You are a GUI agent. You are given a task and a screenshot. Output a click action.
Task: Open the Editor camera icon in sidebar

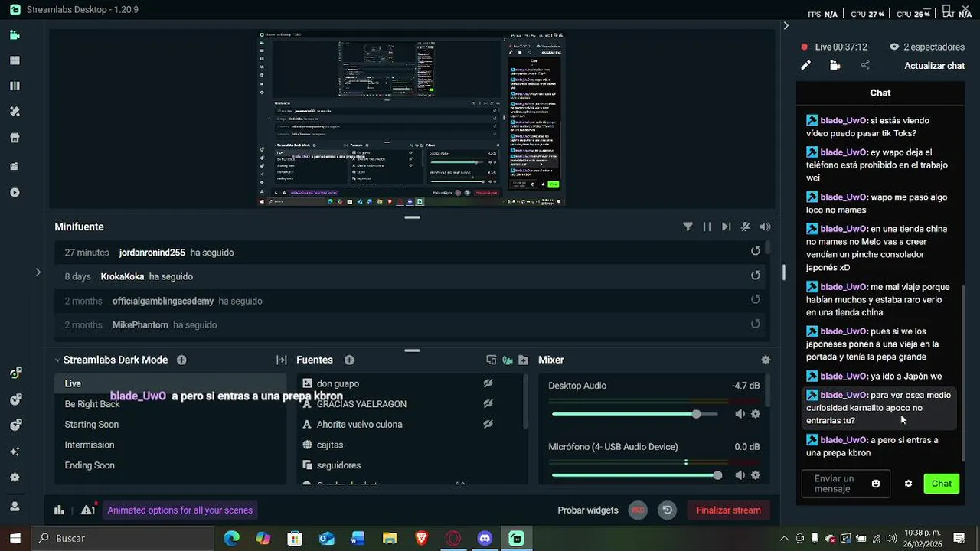15,35
